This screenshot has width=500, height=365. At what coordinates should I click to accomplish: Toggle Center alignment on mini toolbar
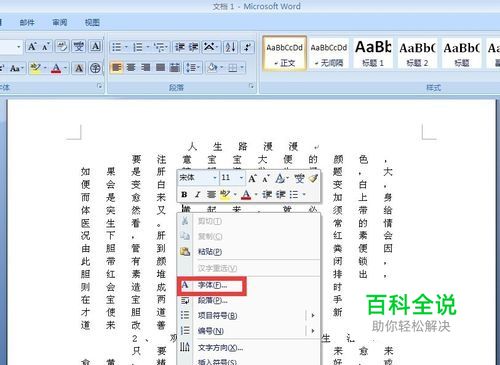pos(211,194)
